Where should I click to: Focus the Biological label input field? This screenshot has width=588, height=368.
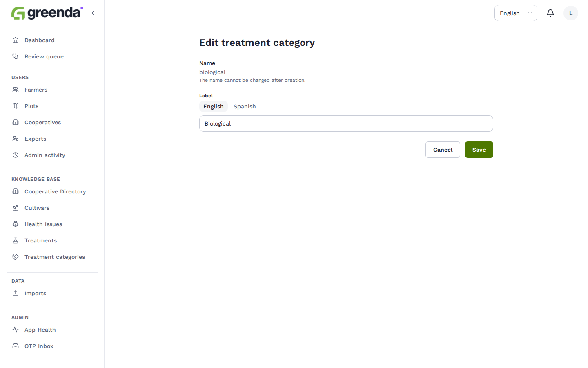pyautogui.click(x=346, y=123)
